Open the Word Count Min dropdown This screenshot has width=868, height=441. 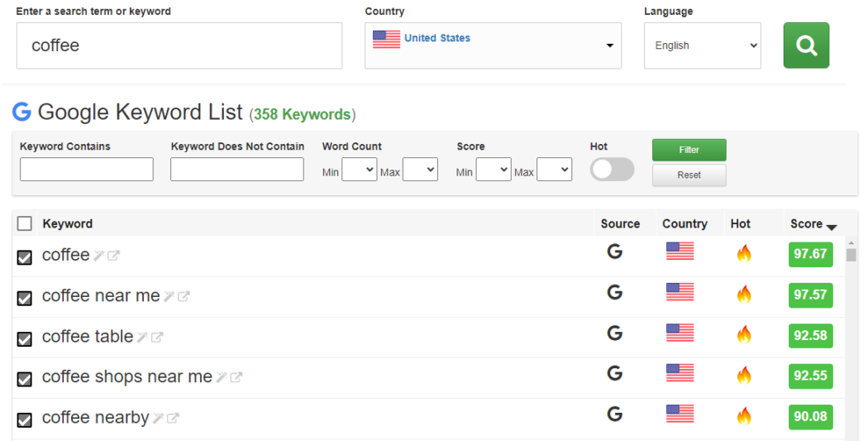(360, 170)
